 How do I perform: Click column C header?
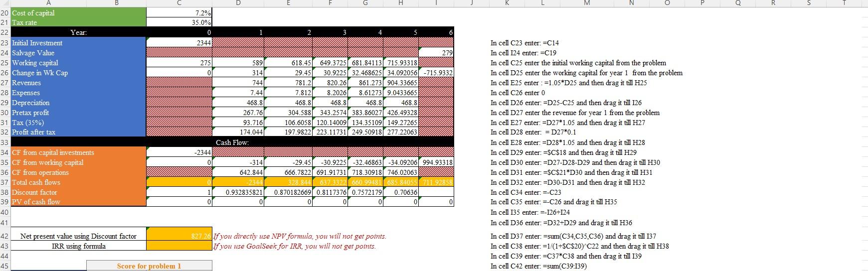tap(179, 3)
